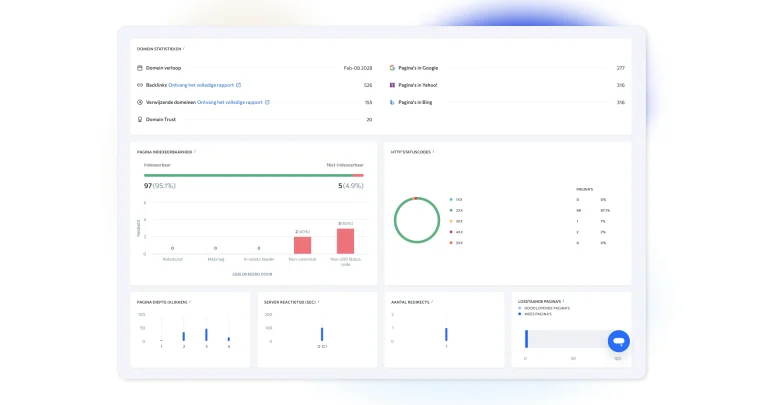This screenshot has height=405, width=768.
Task: Click info icon next to Server Reactietijd title
Action: (318, 302)
